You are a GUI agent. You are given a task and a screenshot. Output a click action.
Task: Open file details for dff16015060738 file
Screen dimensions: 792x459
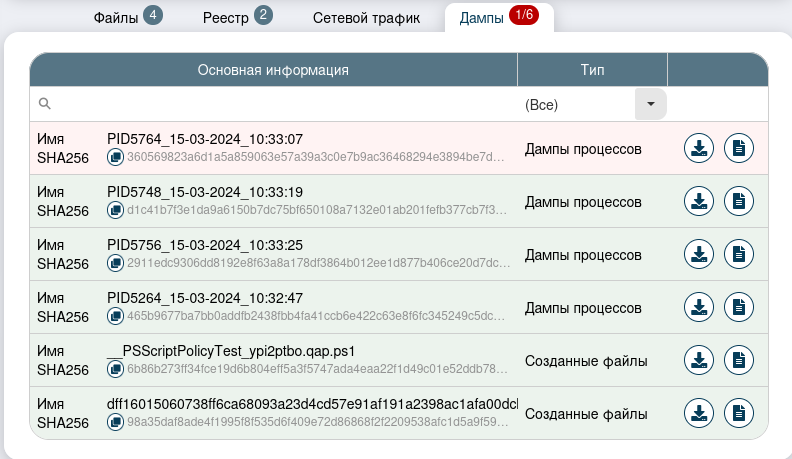pyautogui.click(x=739, y=413)
